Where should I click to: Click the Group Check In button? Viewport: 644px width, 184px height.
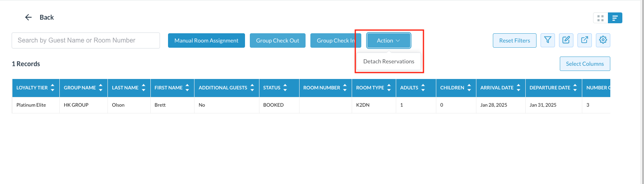tap(335, 40)
